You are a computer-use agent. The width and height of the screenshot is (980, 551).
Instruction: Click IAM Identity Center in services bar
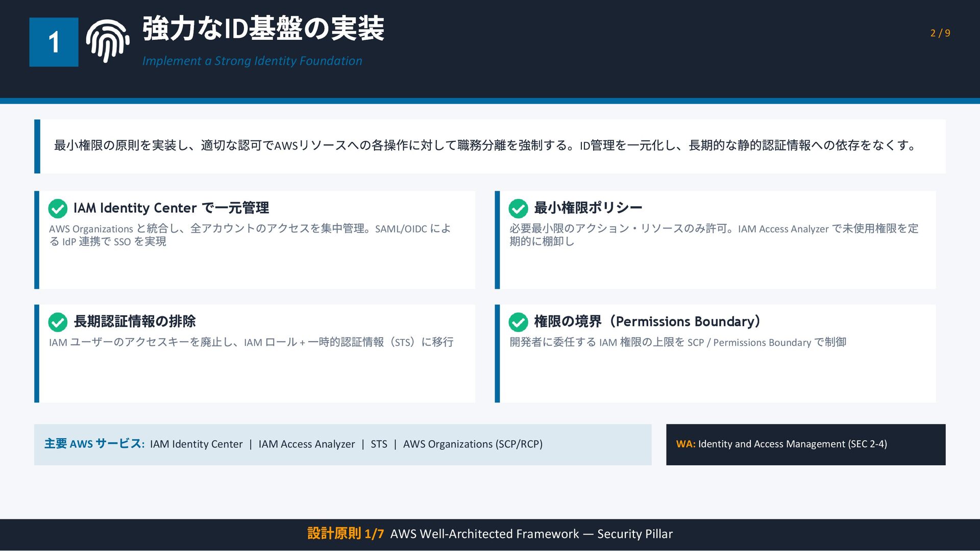pyautogui.click(x=196, y=444)
